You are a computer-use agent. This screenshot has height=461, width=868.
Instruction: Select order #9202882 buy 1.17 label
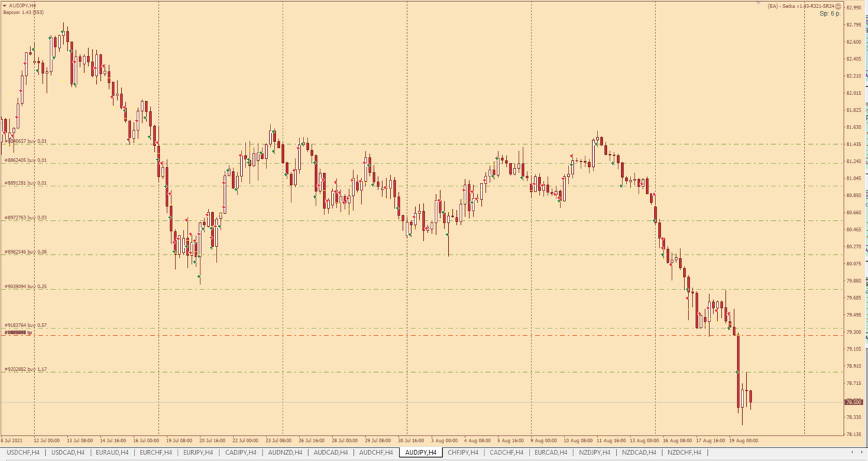pos(26,369)
